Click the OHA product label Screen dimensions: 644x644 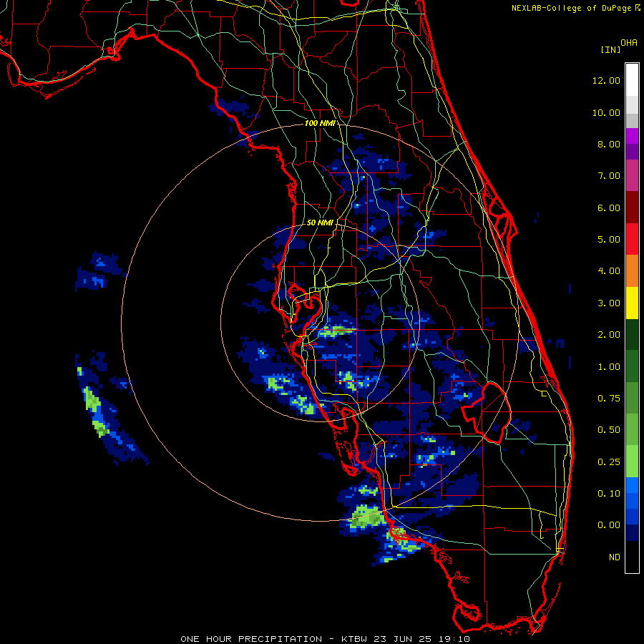click(x=629, y=43)
